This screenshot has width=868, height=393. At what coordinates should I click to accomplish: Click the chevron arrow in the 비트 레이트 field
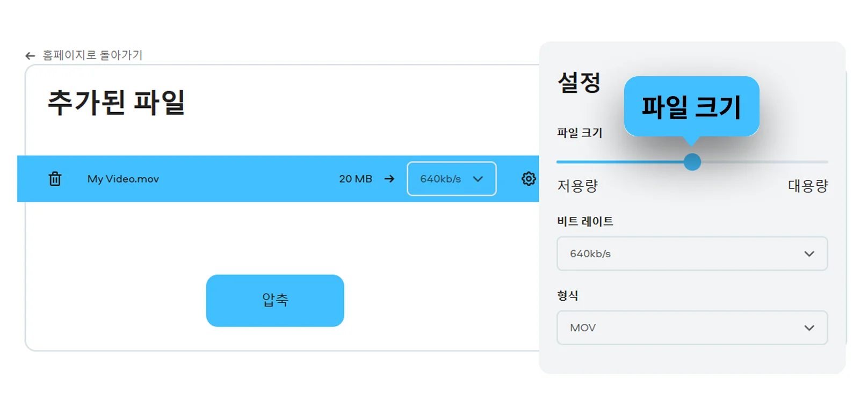[809, 254]
